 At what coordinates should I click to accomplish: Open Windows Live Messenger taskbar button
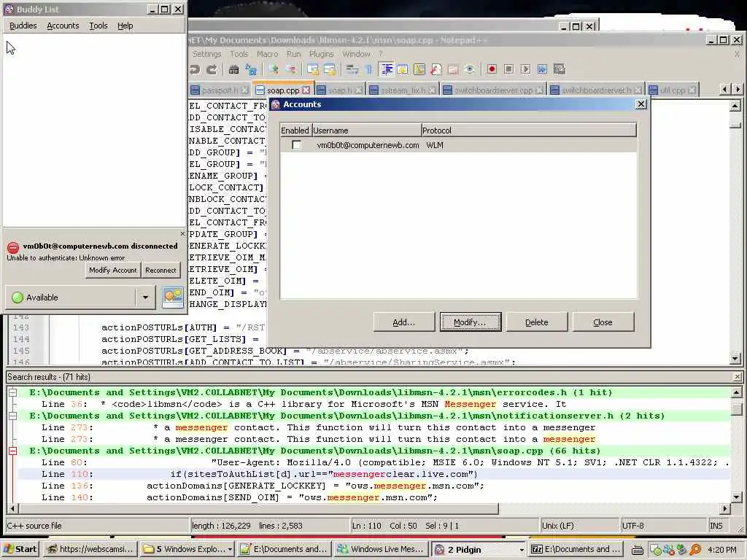(381, 550)
